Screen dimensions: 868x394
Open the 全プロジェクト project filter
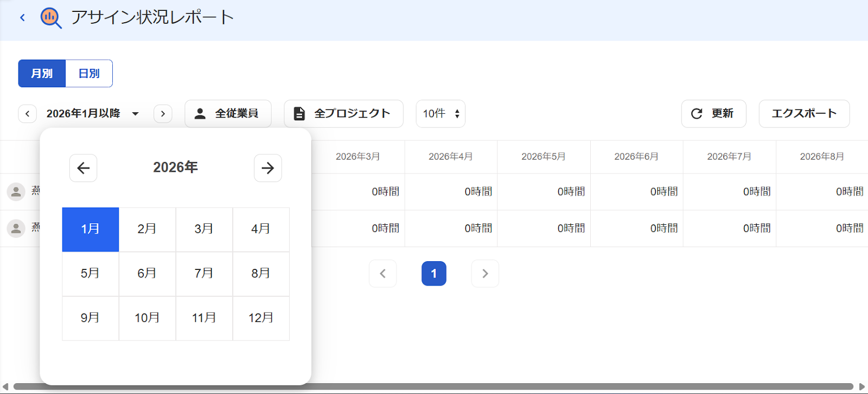click(343, 114)
